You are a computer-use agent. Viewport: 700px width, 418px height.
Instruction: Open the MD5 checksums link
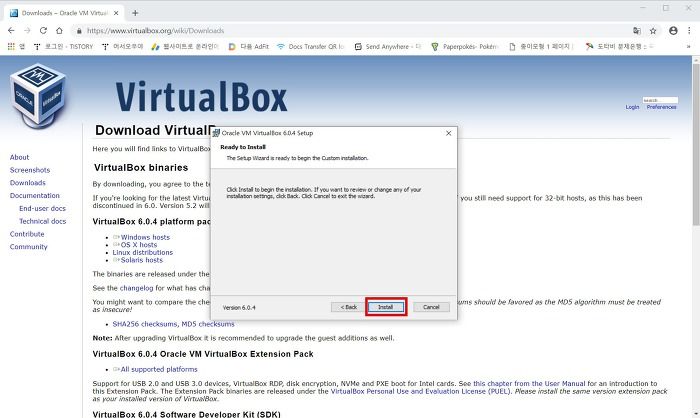click(208, 324)
